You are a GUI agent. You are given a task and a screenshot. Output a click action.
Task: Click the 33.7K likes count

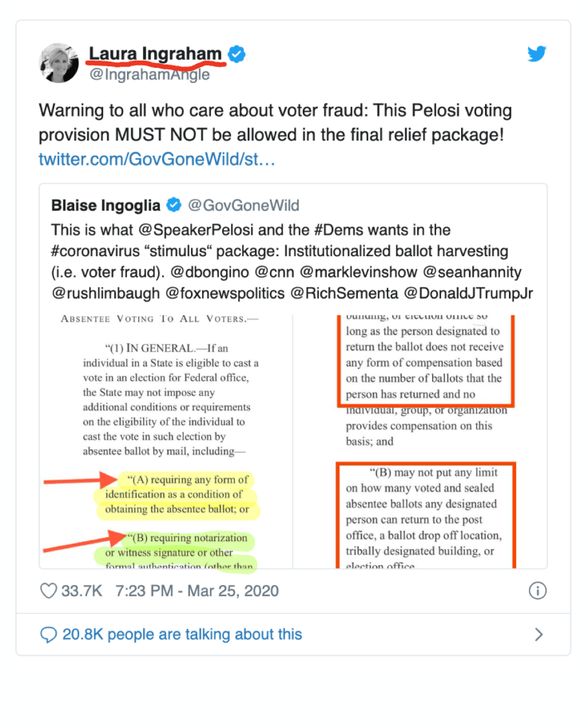(x=82, y=591)
